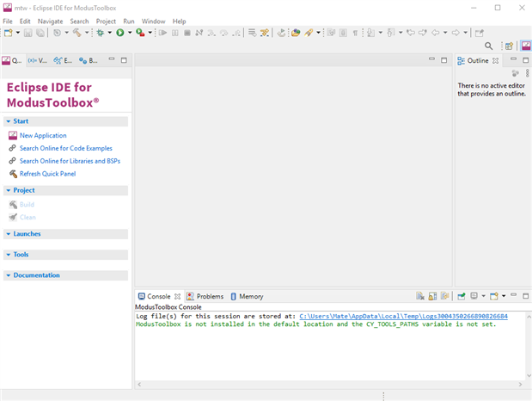Click the Back navigation arrow
This screenshot has width=532, height=401.
click(435, 33)
